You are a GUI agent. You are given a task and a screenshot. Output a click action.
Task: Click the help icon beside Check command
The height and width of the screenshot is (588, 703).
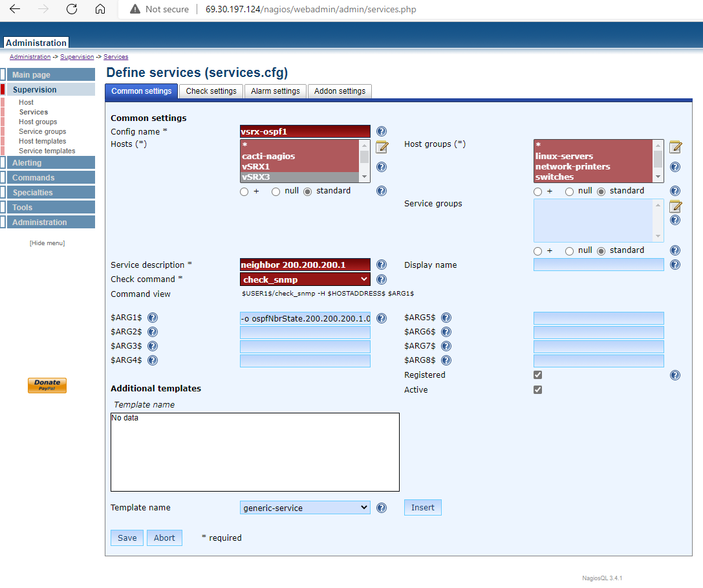382,279
